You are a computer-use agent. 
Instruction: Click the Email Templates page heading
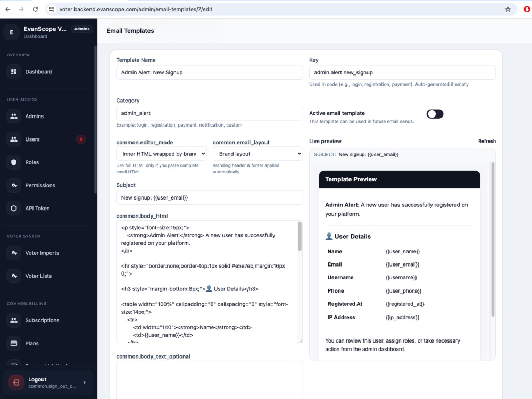(130, 31)
